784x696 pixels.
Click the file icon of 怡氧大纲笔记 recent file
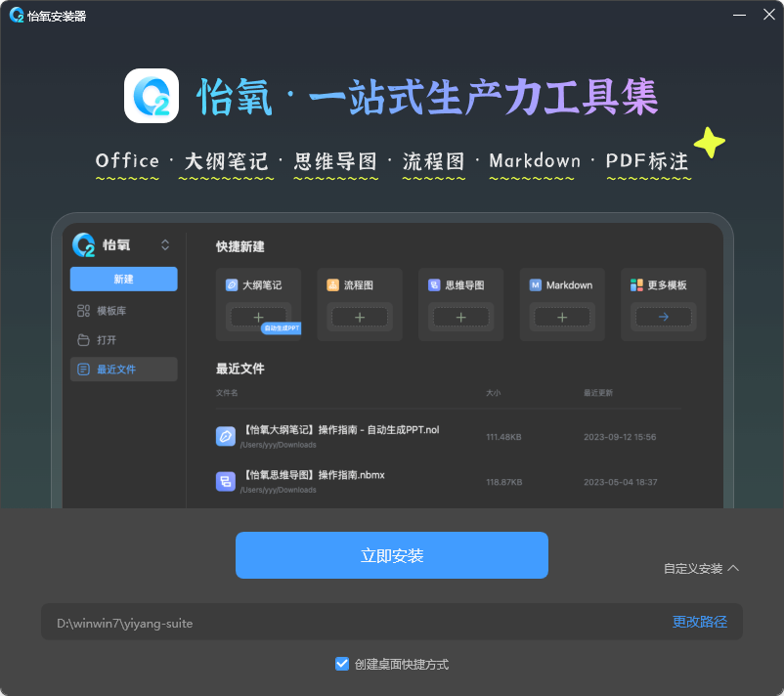225,436
